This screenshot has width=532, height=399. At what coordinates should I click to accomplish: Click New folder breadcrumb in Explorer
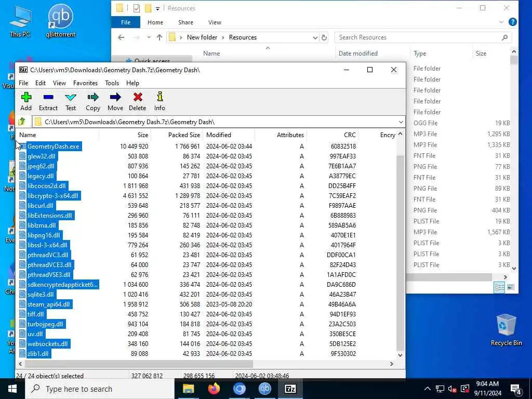coord(202,37)
